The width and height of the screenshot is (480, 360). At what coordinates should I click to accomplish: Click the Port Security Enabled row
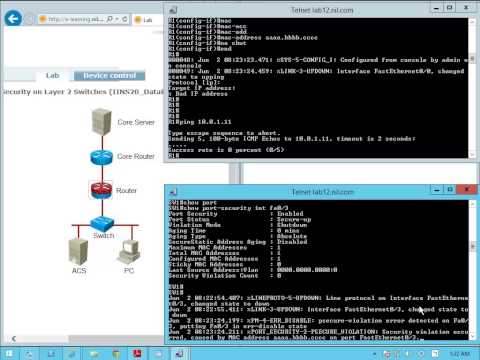tap(236, 214)
